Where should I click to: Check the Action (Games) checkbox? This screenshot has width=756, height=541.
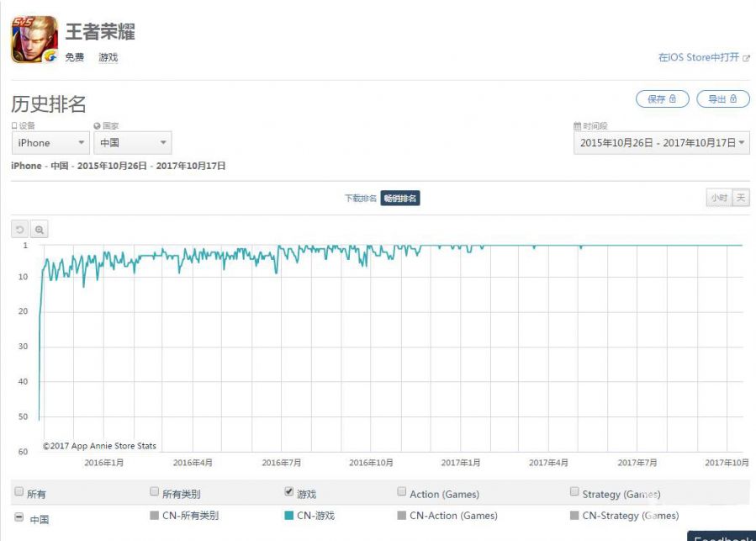pyautogui.click(x=402, y=491)
